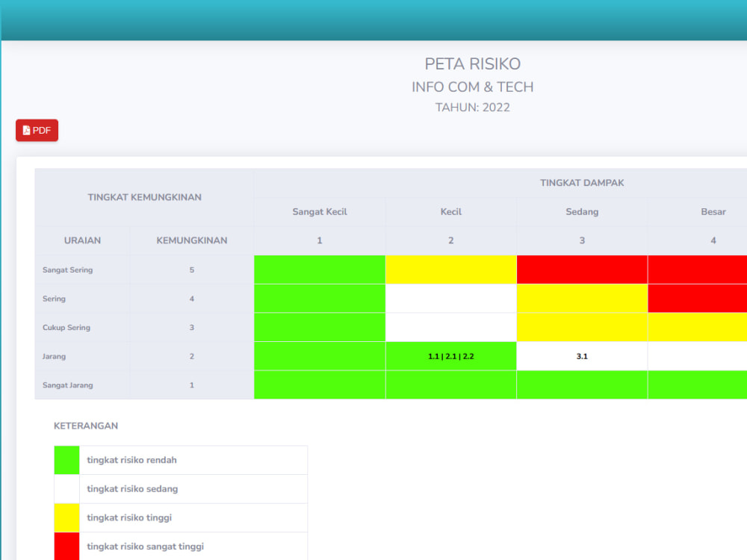
Task: Click risk cell labeled 3.1
Action: click(582, 356)
